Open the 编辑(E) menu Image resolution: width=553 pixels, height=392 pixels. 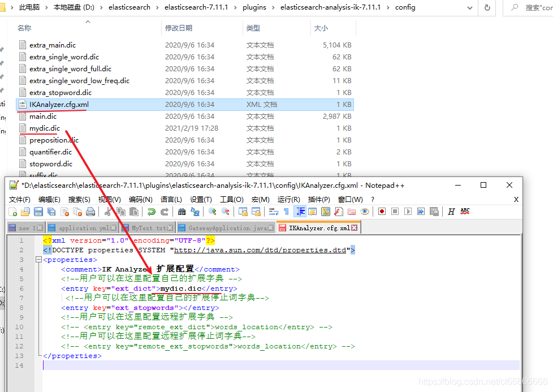point(49,199)
